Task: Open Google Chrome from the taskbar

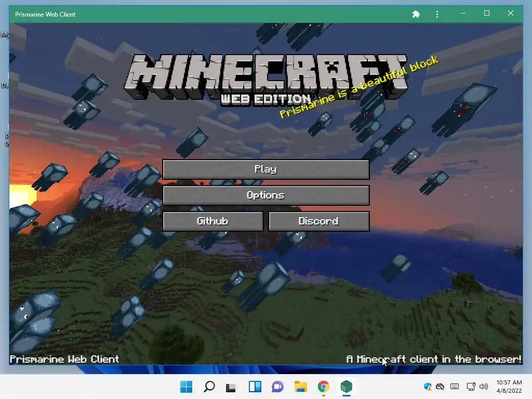Action: click(323, 387)
